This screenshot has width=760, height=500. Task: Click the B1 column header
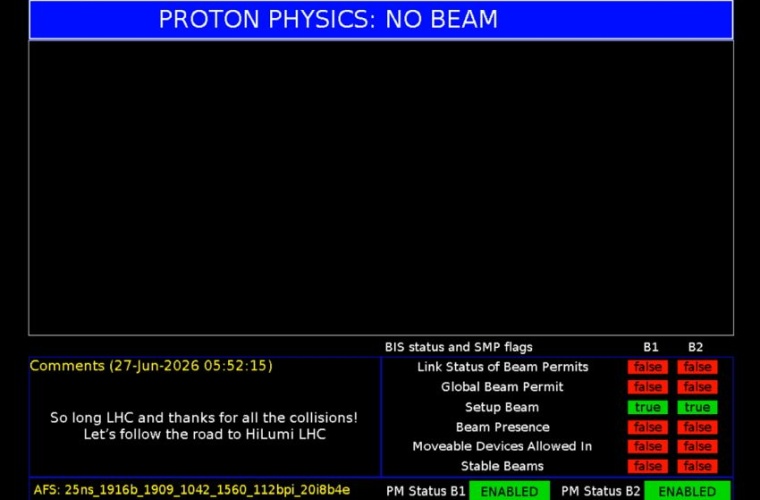[650, 347]
